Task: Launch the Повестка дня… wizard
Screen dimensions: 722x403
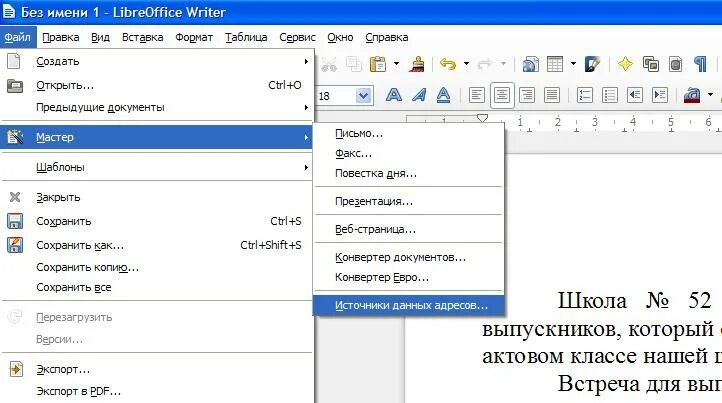Action: [x=408, y=174]
